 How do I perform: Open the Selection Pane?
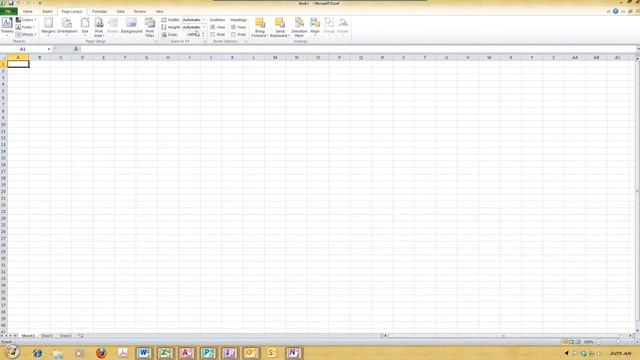pyautogui.click(x=299, y=27)
